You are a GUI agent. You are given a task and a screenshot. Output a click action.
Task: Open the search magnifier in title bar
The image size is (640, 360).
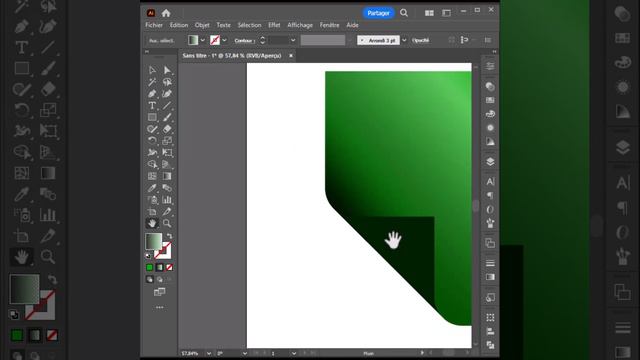tap(404, 13)
